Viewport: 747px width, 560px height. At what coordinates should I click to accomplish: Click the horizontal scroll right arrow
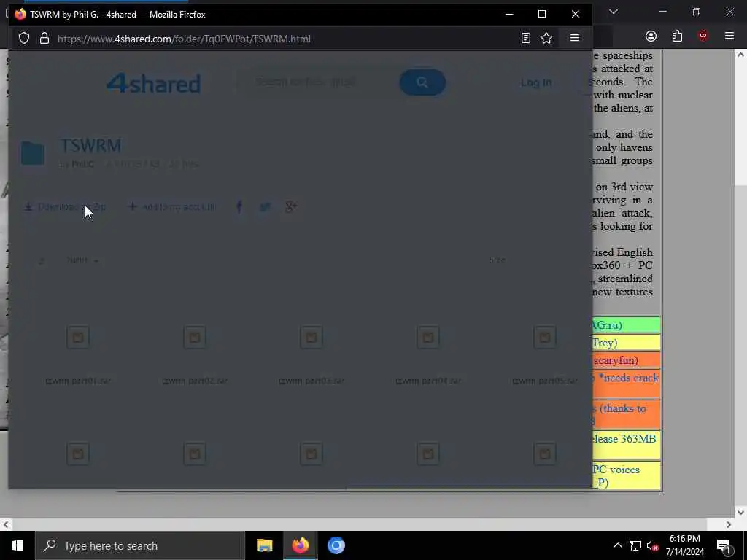729,525
